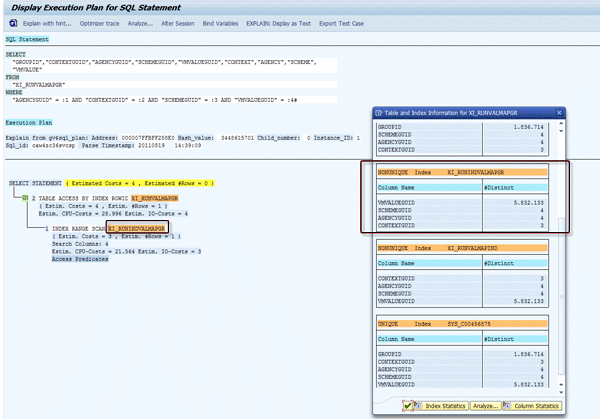Close the Table and Index Information popup
This screenshot has width=600, height=419.
pos(561,113)
